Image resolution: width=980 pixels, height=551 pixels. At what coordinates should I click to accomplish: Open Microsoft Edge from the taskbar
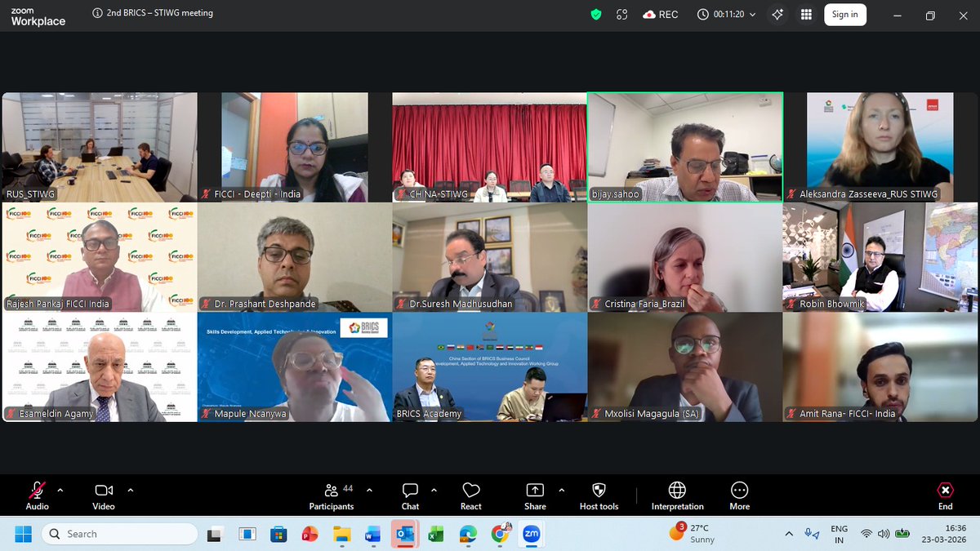tap(467, 535)
